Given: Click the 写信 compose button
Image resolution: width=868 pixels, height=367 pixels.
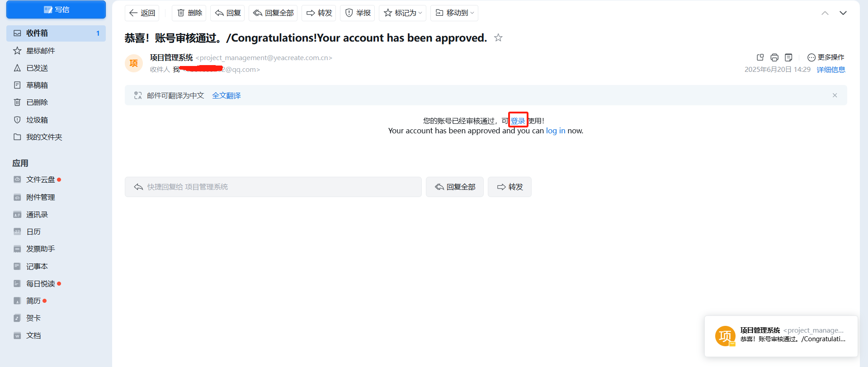Looking at the screenshot, I should click(56, 9).
